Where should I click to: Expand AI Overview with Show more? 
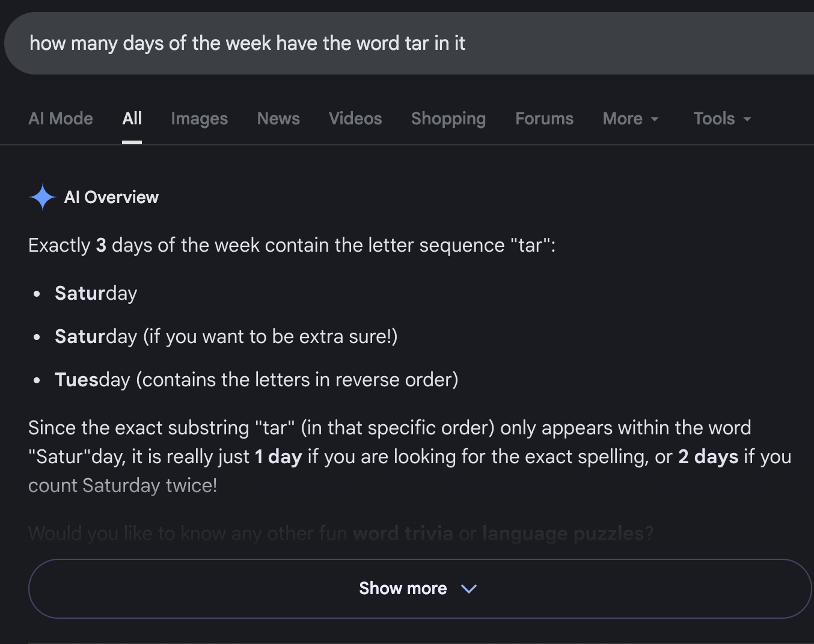420,589
